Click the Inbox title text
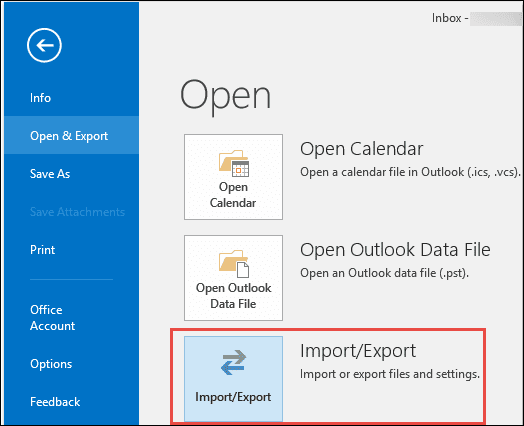The width and height of the screenshot is (524, 426). (x=447, y=18)
